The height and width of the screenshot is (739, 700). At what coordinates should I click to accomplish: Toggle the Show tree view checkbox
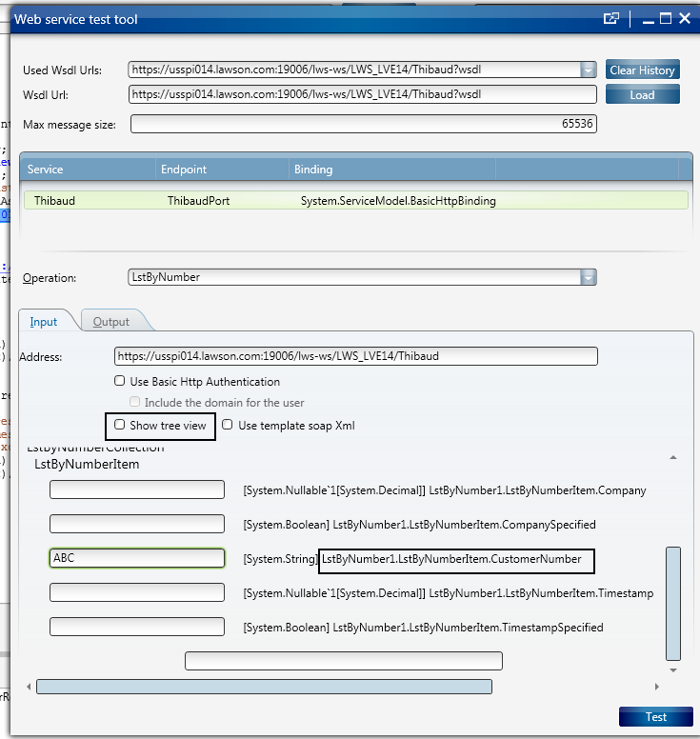[120, 425]
